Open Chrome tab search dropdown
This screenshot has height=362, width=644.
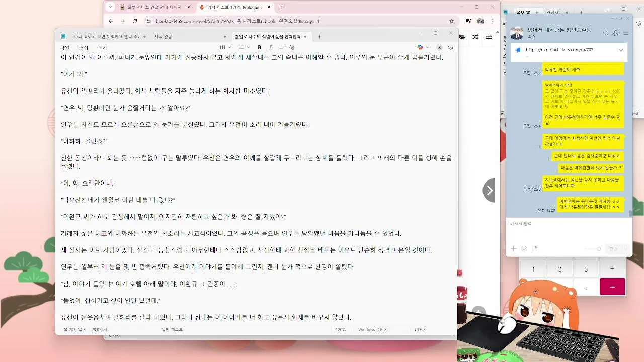pos(110,7)
